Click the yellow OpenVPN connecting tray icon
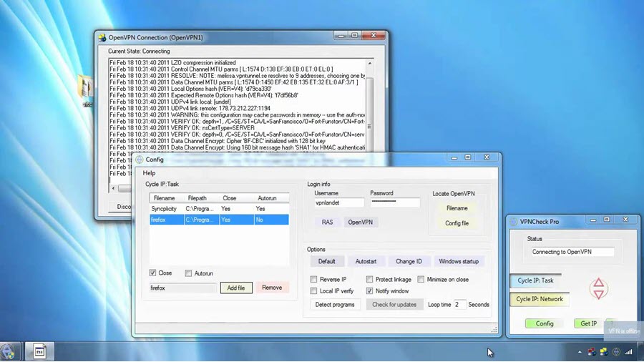 (x=604, y=352)
